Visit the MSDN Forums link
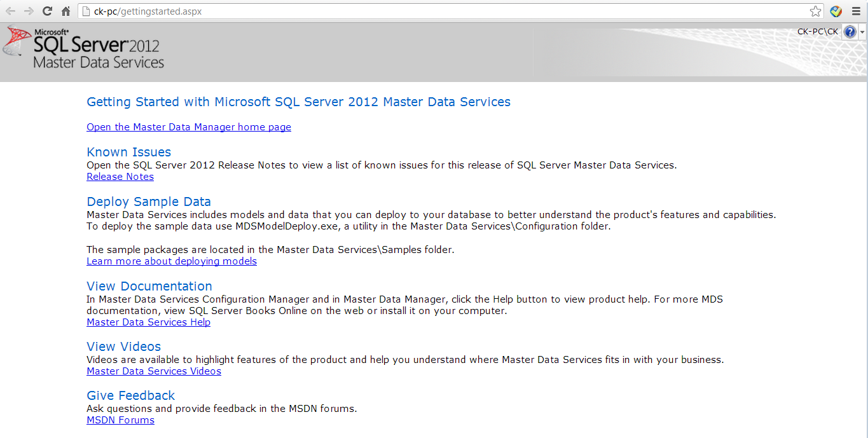868x438 pixels. tap(120, 420)
